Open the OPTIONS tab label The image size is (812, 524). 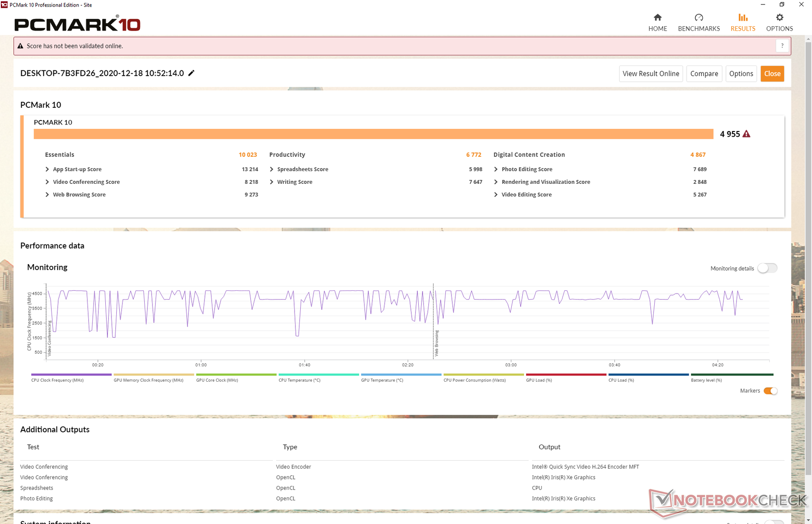(779, 28)
